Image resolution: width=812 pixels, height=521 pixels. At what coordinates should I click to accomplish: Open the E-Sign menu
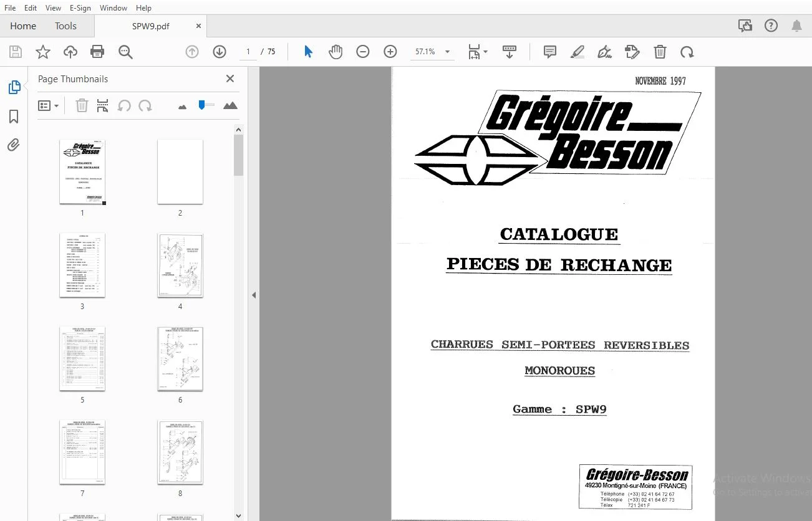tap(80, 8)
